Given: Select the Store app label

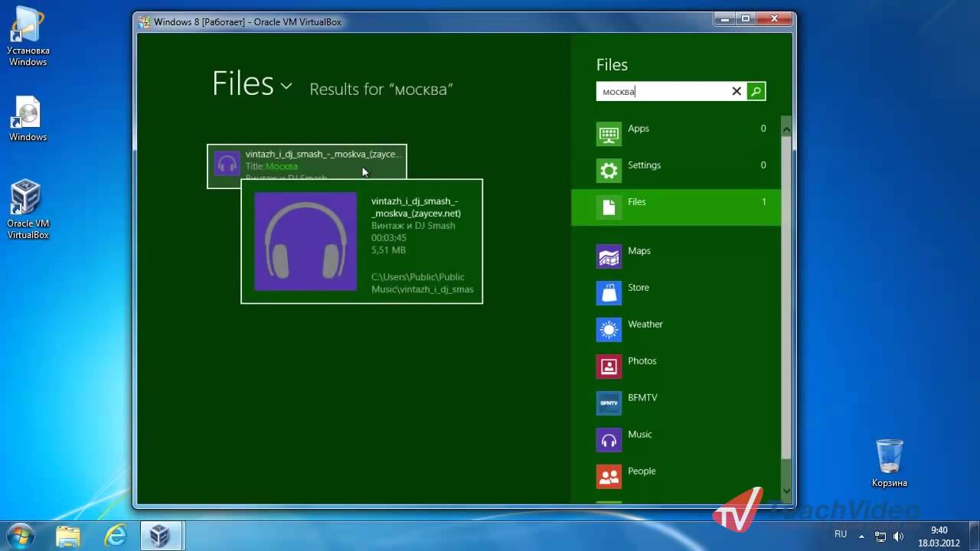Looking at the screenshot, I should tap(639, 288).
